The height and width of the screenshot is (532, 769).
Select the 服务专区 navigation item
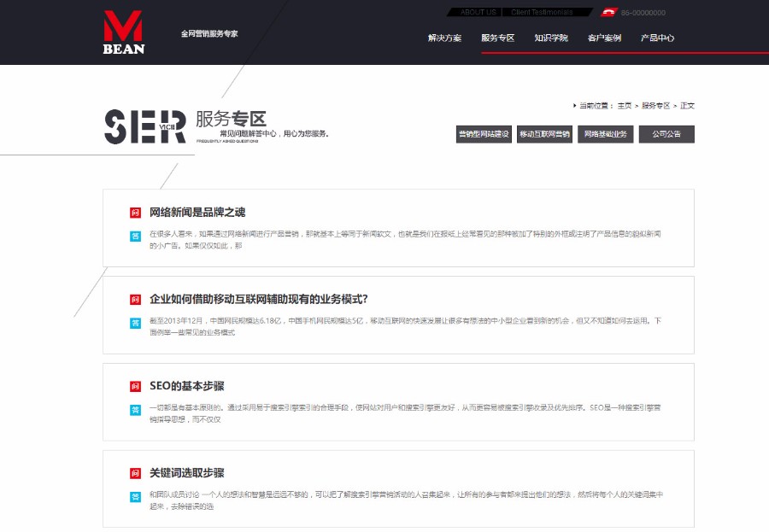click(x=498, y=38)
